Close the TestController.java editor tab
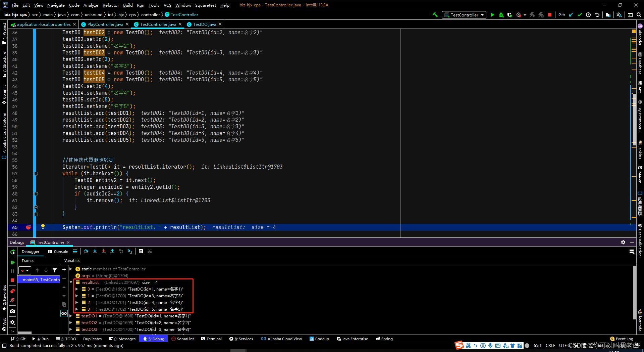Screen dimensions: 644x352 pos(180,24)
